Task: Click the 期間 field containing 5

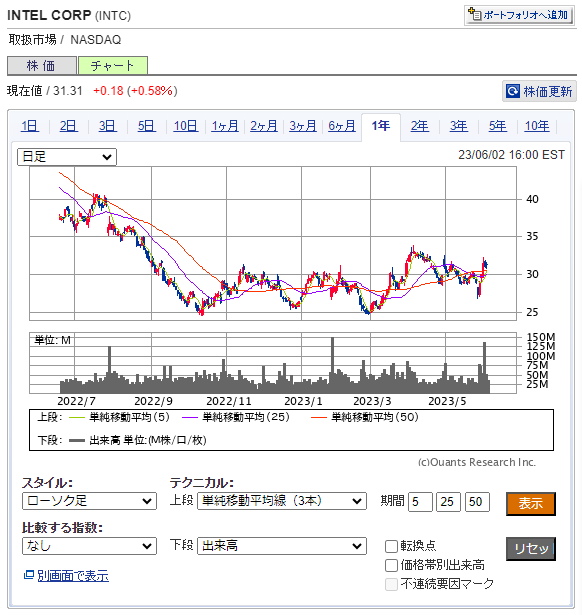Action: (420, 502)
